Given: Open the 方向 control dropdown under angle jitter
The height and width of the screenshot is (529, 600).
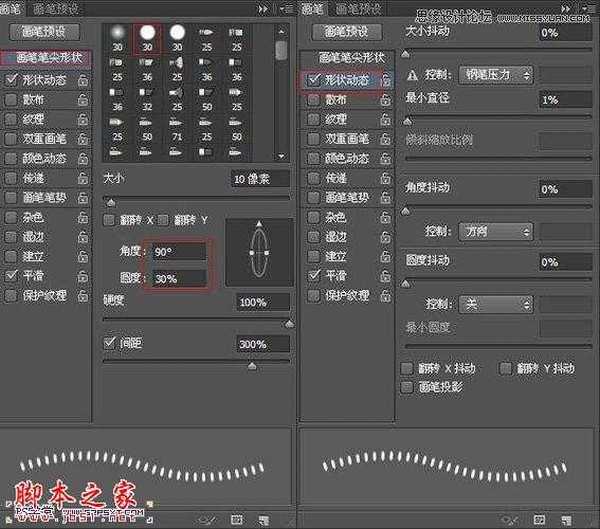Looking at the screenshot, I should [x=497, y=231].
